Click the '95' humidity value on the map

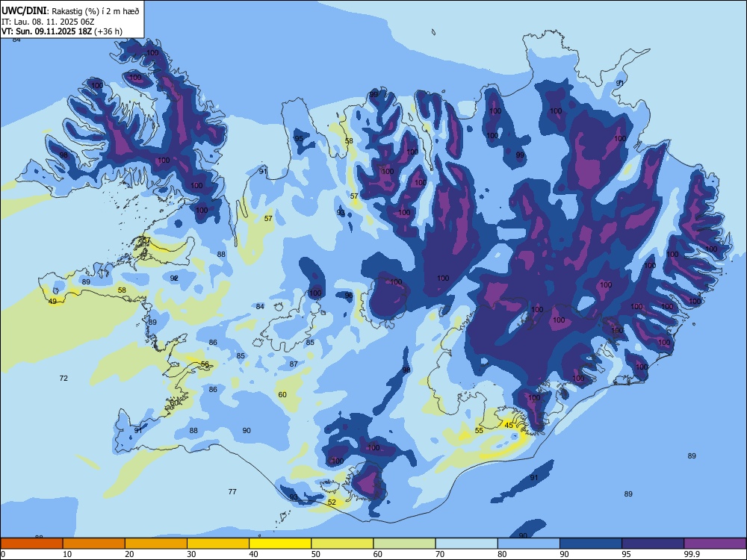[299, 139]
